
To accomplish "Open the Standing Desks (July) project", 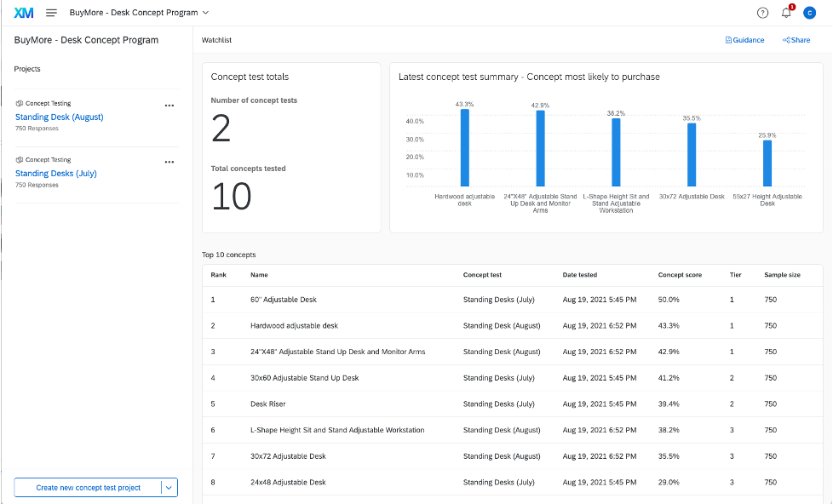I will [x=55, y=173].
